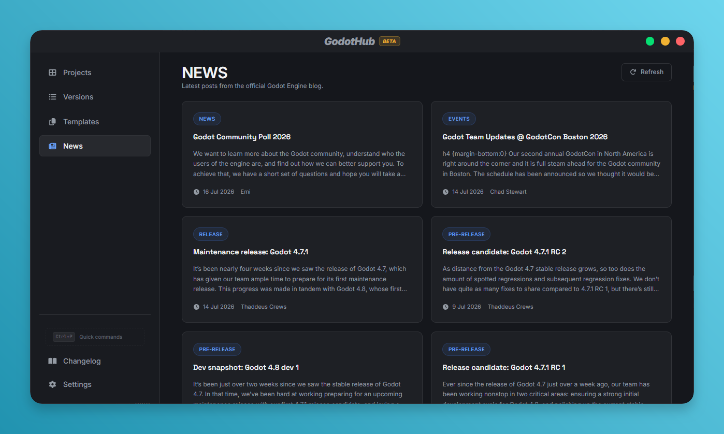
Task: Open Settings from sidebar
Action: point(95,385)
